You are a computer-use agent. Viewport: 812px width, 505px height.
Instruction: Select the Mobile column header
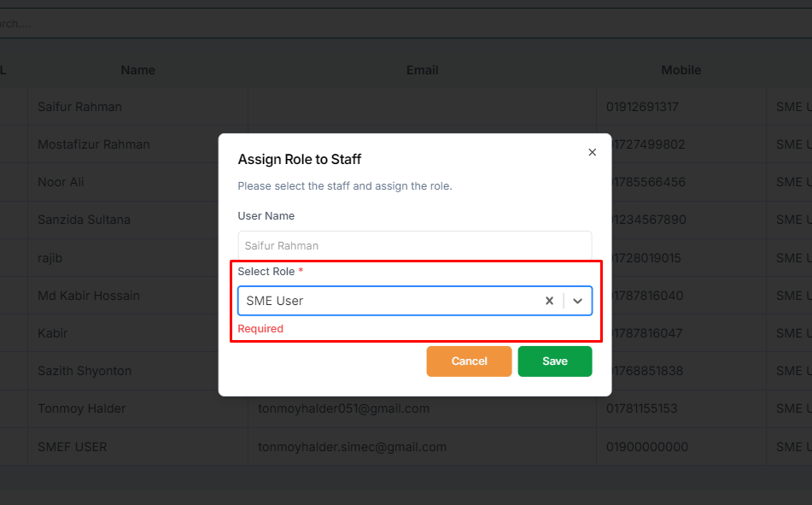pos(681,70)
